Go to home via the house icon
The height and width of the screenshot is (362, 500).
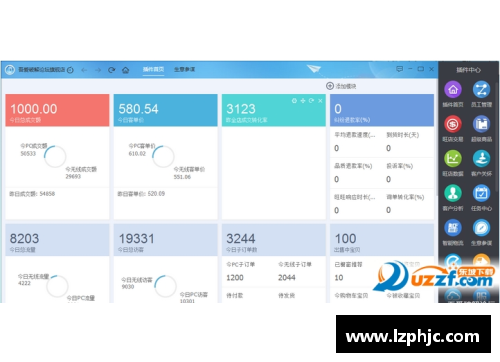[125, 70]
